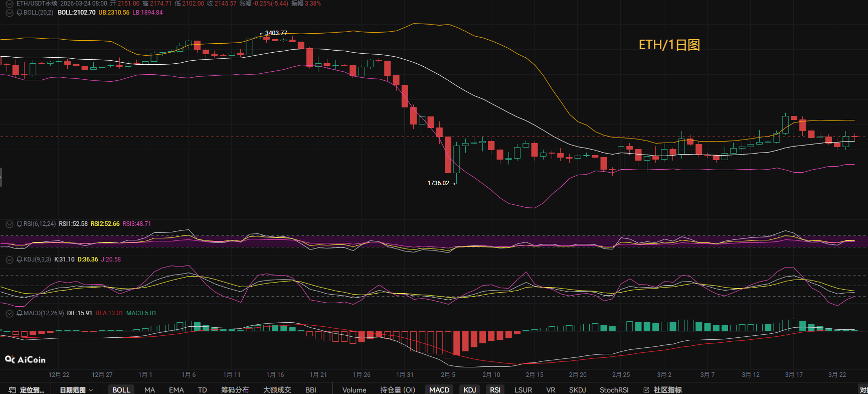Image resolution: width=868 pixels, height=394 pixels.
Task: Toggle the BOLL indicator off
Action: click(121, 390)
